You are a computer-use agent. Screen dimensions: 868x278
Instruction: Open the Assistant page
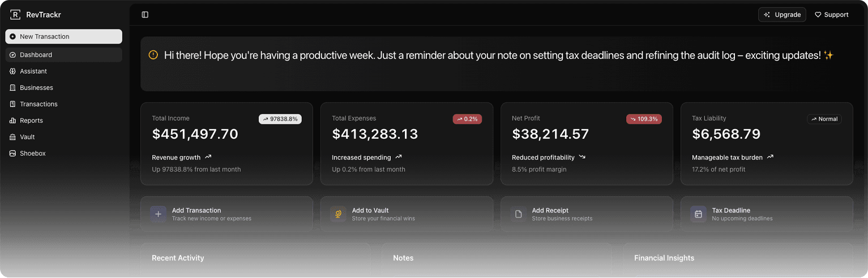[33, 71]
